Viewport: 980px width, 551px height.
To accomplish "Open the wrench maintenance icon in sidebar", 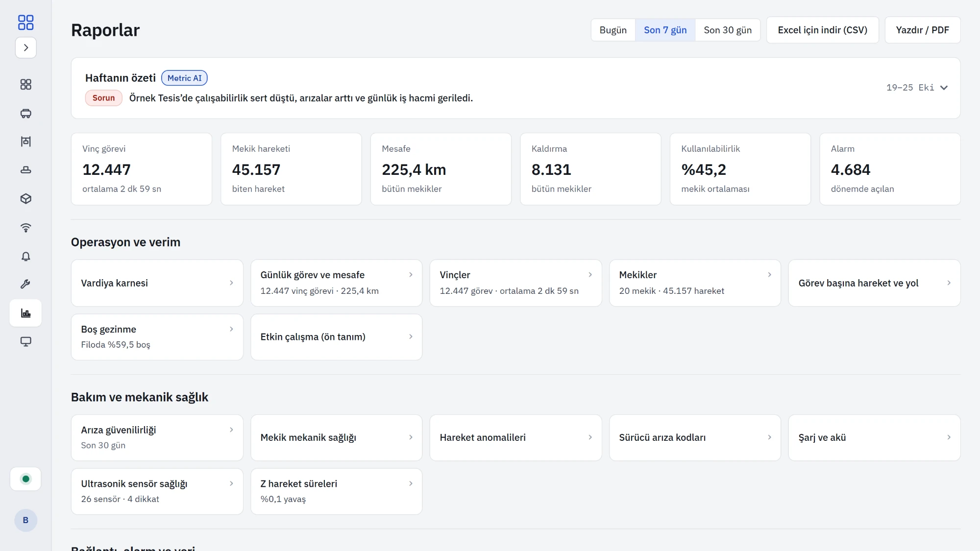I will 26,284.
